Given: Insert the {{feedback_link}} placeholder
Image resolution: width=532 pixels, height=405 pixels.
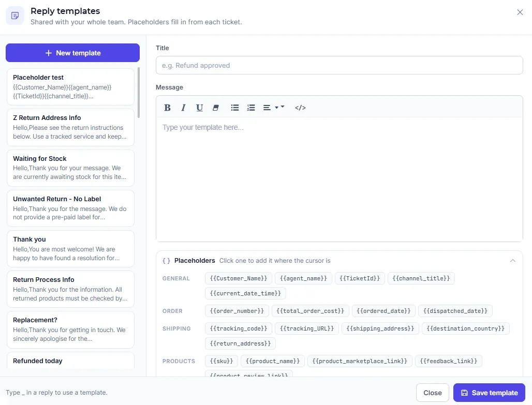Looking at the screenshot, I should 449,361.
